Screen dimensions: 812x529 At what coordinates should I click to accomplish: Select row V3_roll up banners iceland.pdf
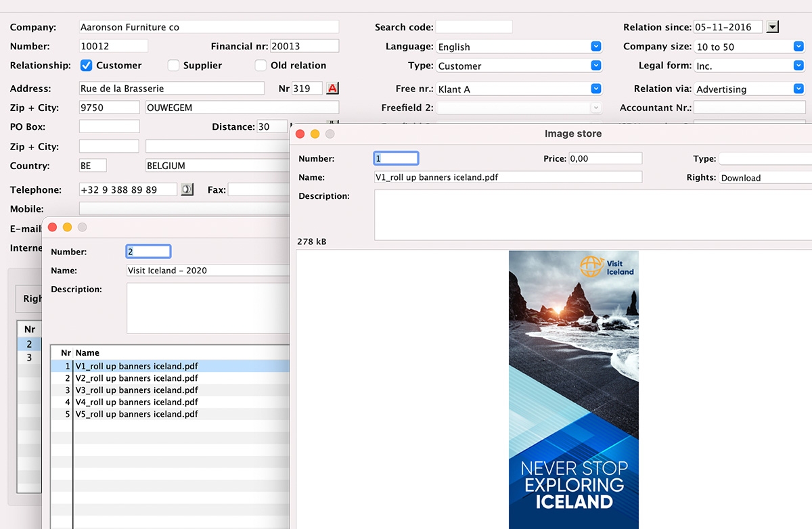(x=171, y=390)
